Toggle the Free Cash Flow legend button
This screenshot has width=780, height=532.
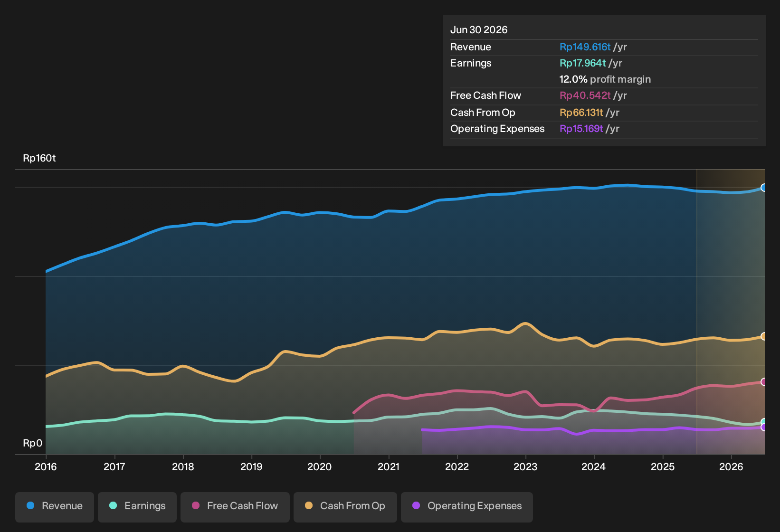pyautogui.click(x=235, y=507)
